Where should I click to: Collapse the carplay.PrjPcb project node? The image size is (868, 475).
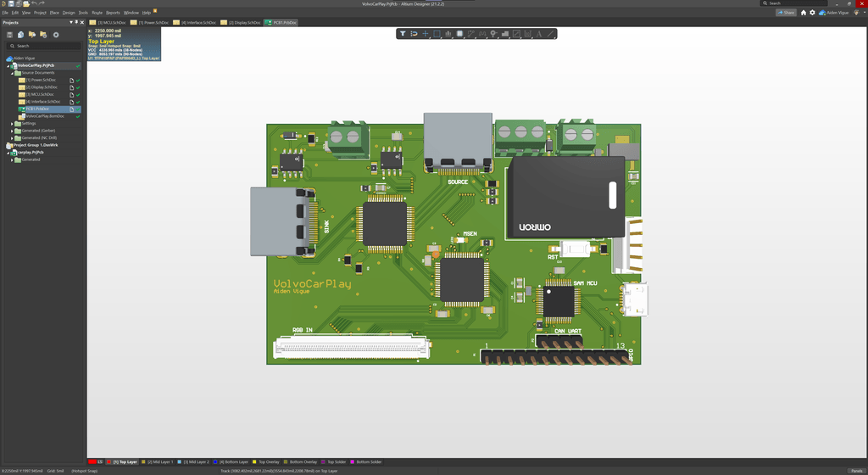pos(8,152)
